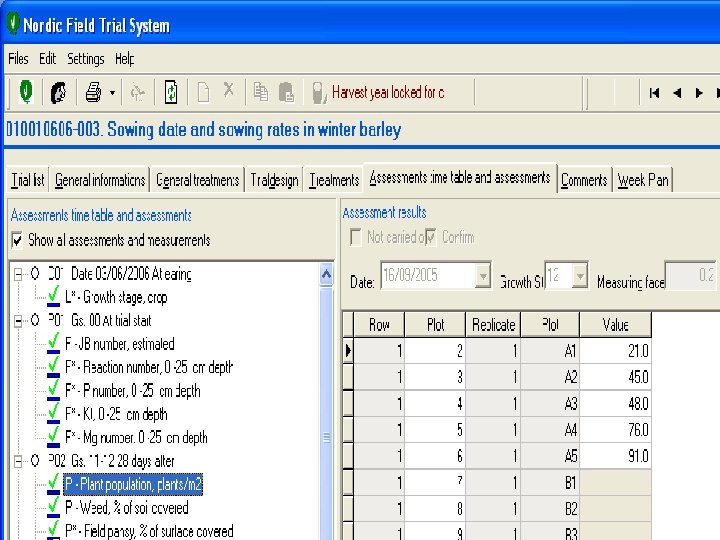Image resolution: width=720 pixels, height=540 pixels.
Task: Click the Nordic Field Trial System title icon
Action: coord(13,23)
